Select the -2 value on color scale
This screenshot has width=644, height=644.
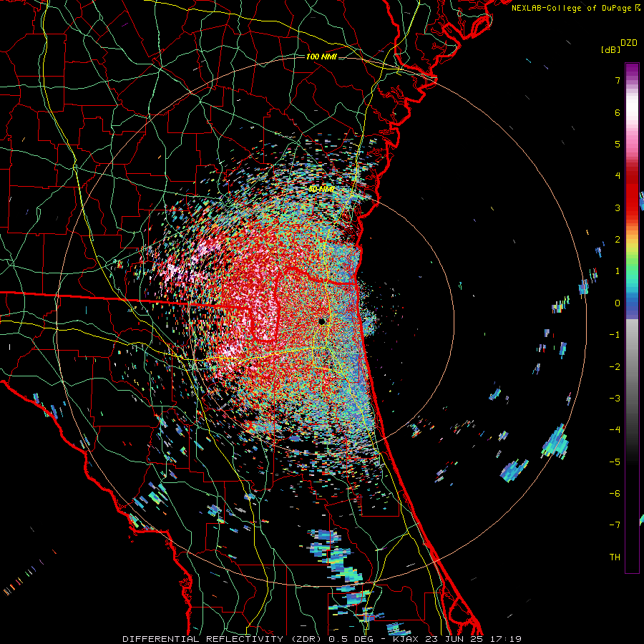615,367
